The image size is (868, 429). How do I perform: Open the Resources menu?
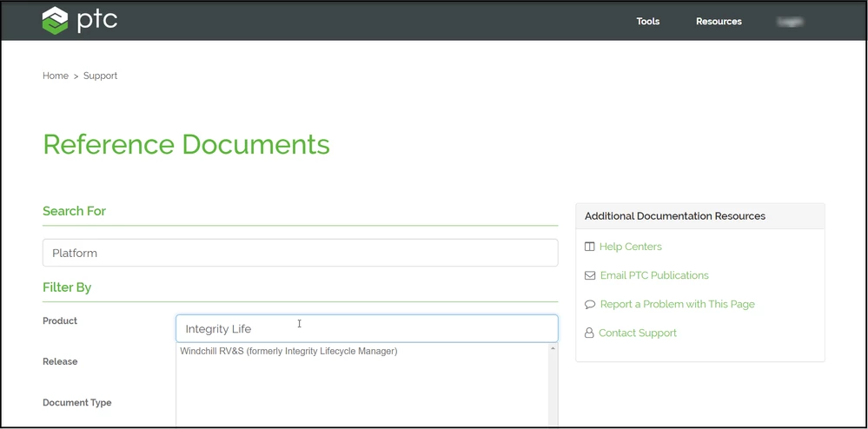719,21
